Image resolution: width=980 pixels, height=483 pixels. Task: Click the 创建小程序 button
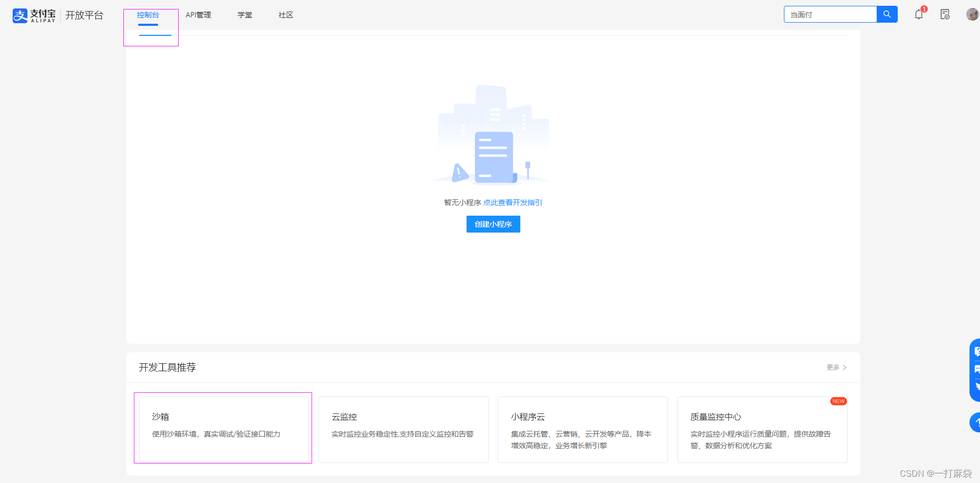[493, 224]
